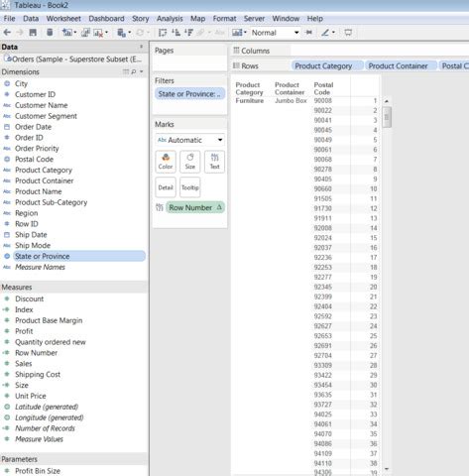Open the Analysis menu
Viewport: 469px width, 476px height.
coord(170,19)
